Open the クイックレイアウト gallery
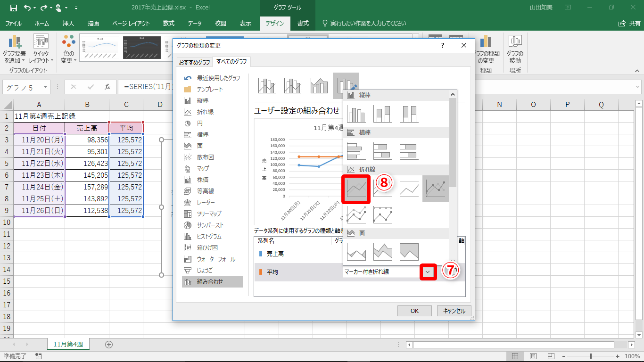Screen dimensions: 644x362 click(41, 49)
